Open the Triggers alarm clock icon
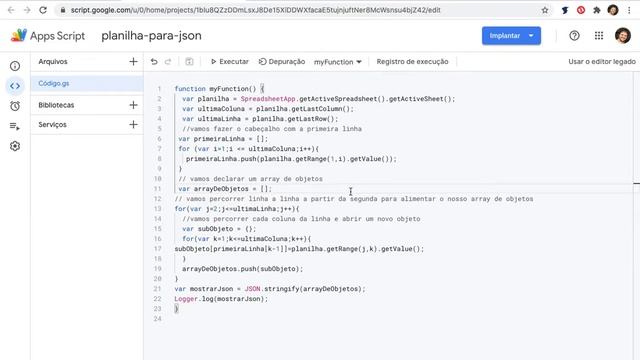 pyautogui.click(x=15, y=106)
